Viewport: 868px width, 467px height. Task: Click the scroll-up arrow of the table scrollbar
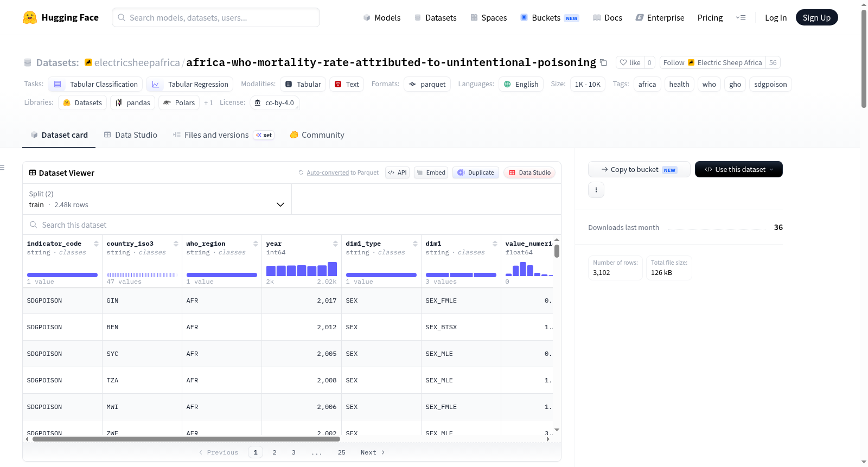[x=557, y=239]
